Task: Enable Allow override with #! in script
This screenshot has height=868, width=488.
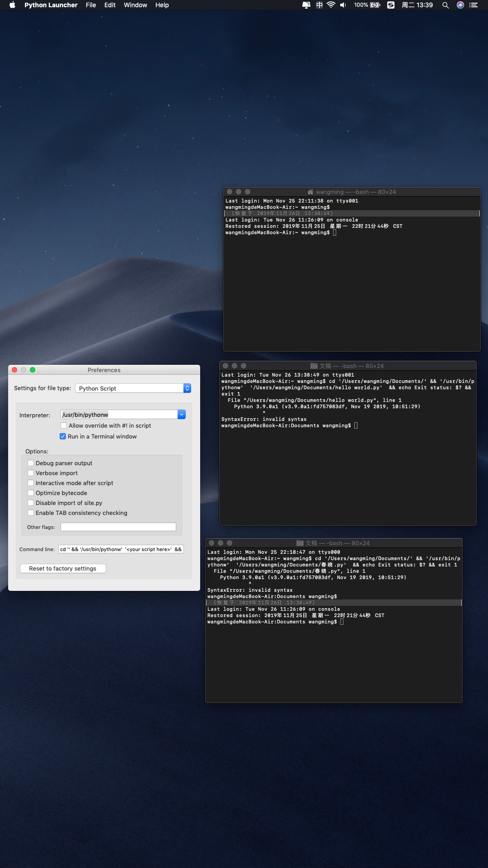Action: coord(64,425)
